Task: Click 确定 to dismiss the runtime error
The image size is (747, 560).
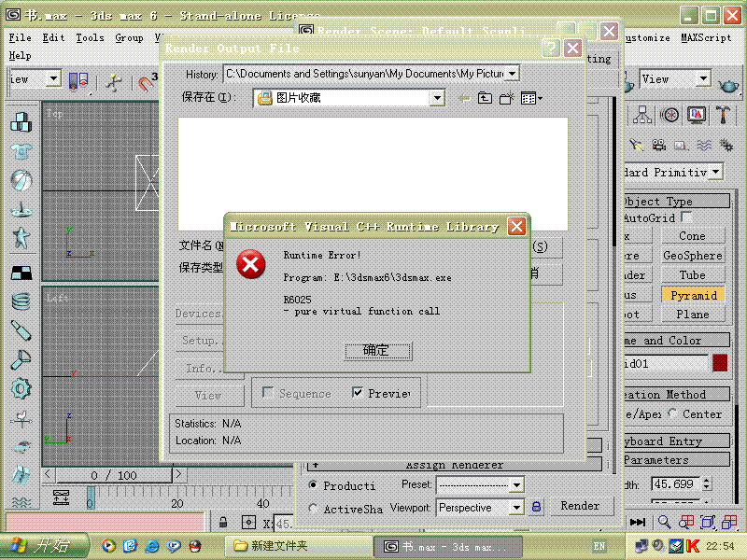Action: [377, 351]
